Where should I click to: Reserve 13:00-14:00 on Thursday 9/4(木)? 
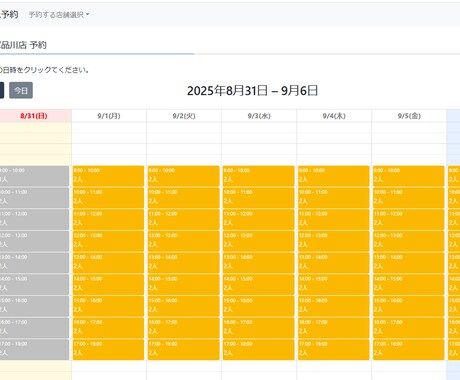(334, 262)
